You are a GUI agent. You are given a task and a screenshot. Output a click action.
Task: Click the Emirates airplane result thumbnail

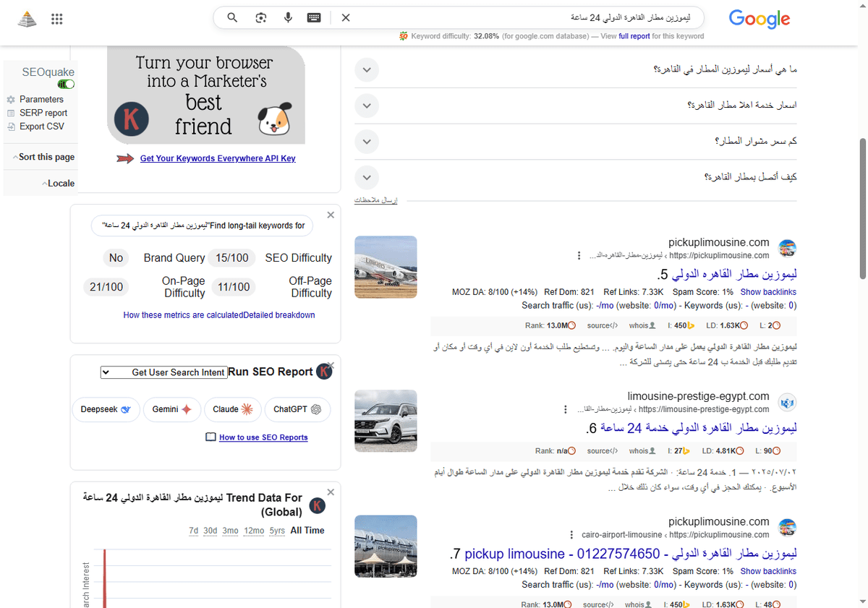pos(386,267)
